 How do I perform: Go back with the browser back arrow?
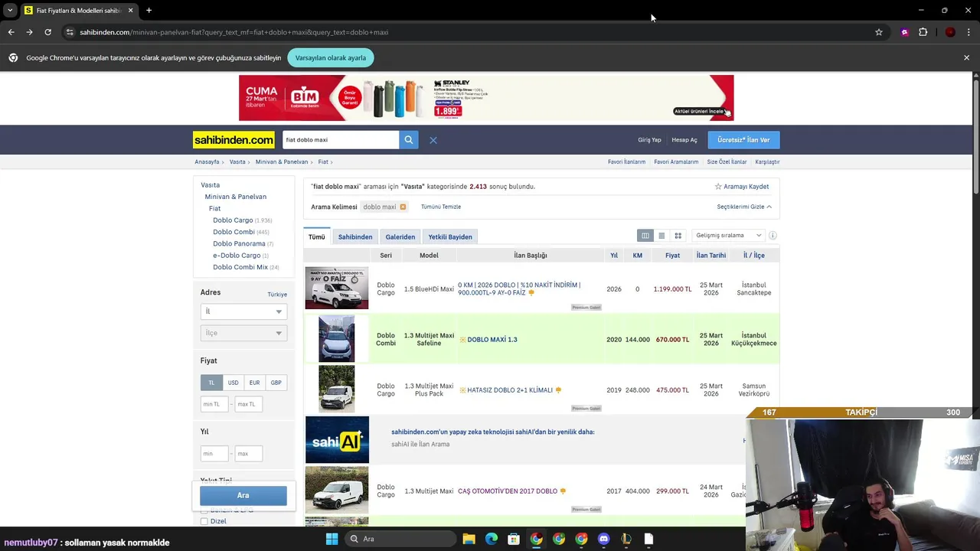tap(11, 32)
